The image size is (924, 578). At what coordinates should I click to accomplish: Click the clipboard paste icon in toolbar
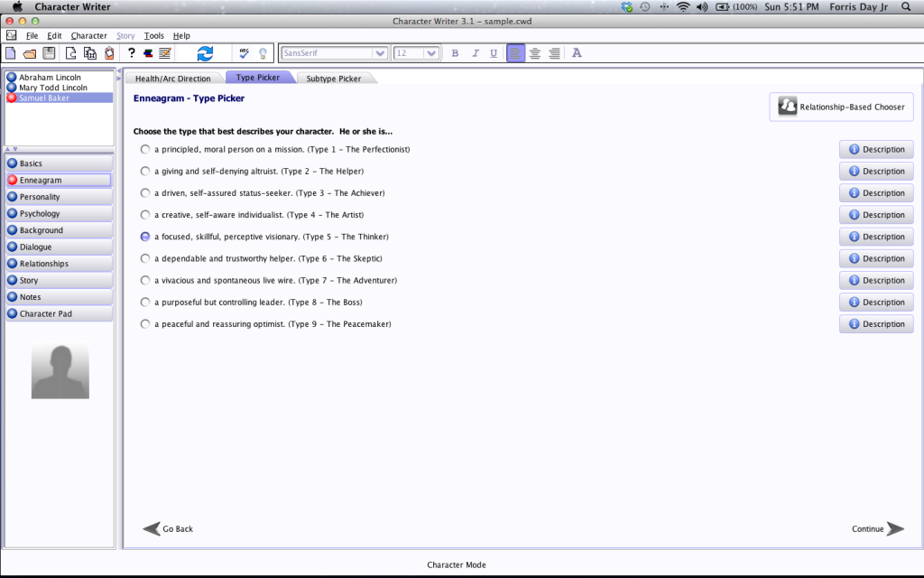[109, 53]
